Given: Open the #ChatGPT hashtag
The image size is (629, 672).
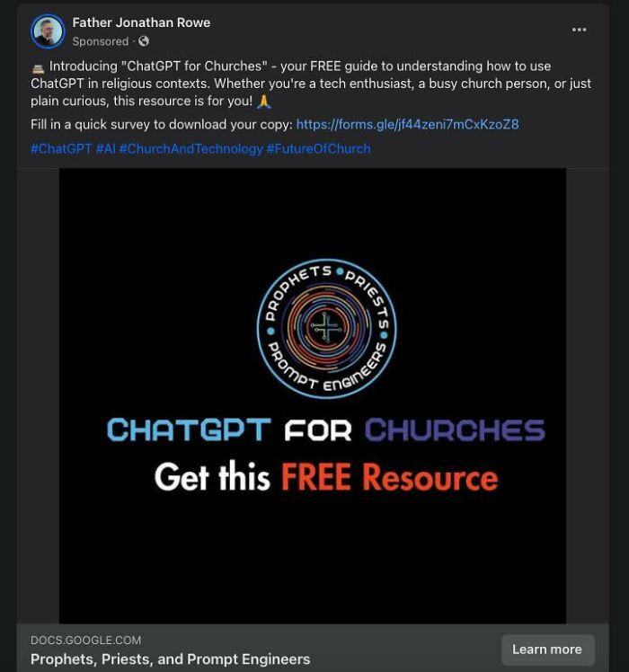Looking at the screenshot, I should [x=61, y=149].
